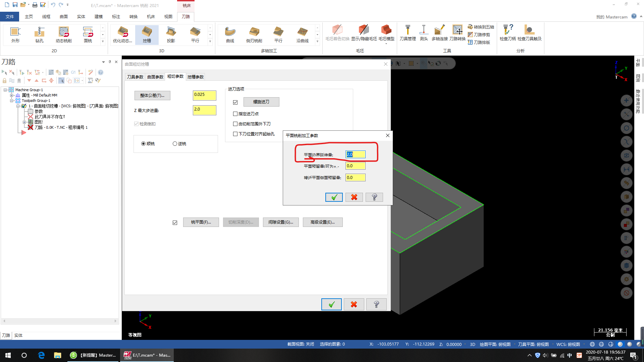
Task: Select the 逆铣 radio button
Action: tap(175, 144)
